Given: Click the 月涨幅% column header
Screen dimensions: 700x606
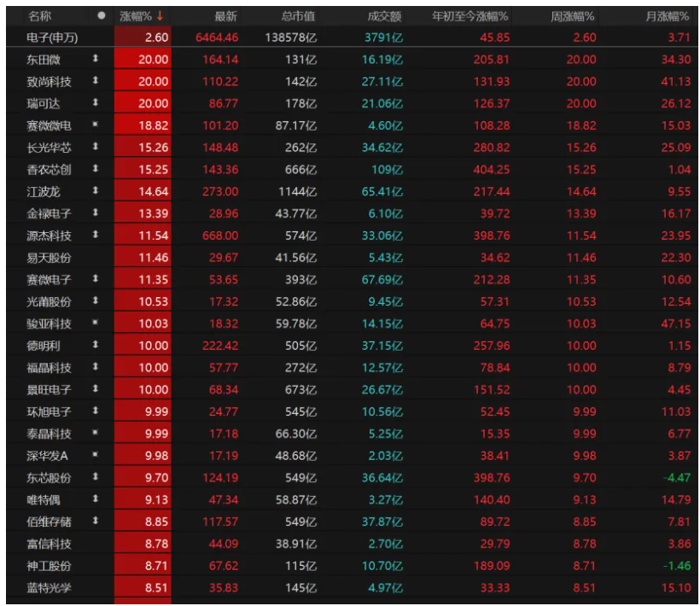Looking at the screenshot, I should click(x=668, y=16).
